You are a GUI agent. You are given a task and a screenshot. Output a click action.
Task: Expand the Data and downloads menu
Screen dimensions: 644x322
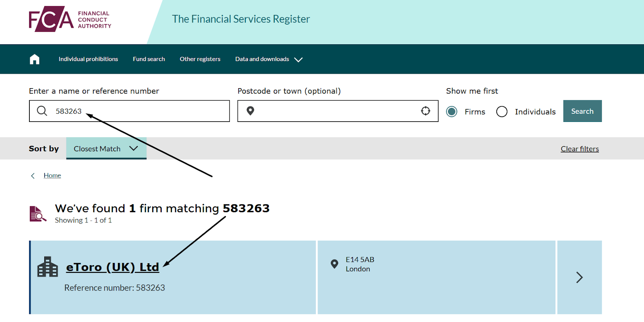pos(269,59)
